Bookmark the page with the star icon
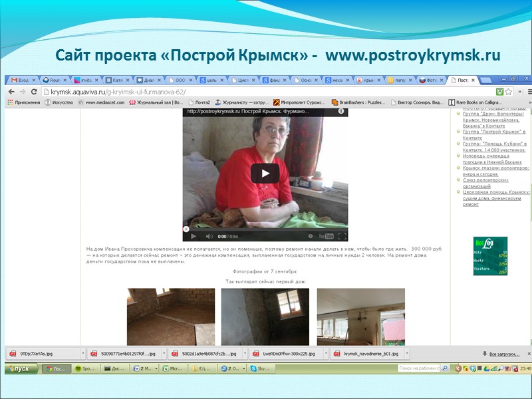The width and height of the screenshot is (532, 399). 508,92
